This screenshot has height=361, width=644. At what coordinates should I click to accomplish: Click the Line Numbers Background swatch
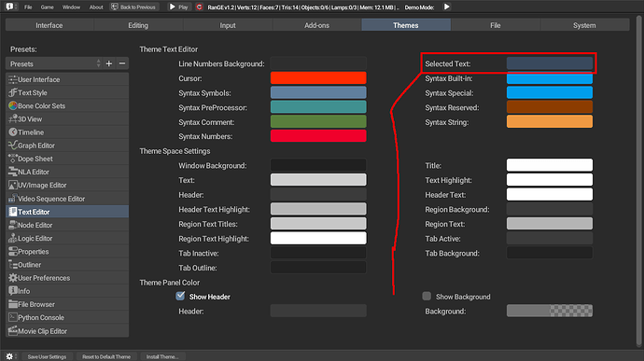[x=318, y=63]
